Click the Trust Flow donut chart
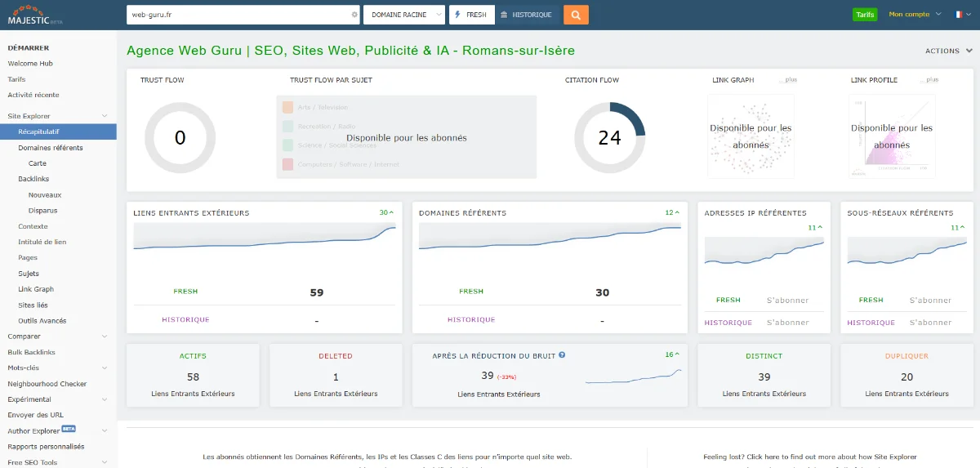 click(x=180, y=138)
